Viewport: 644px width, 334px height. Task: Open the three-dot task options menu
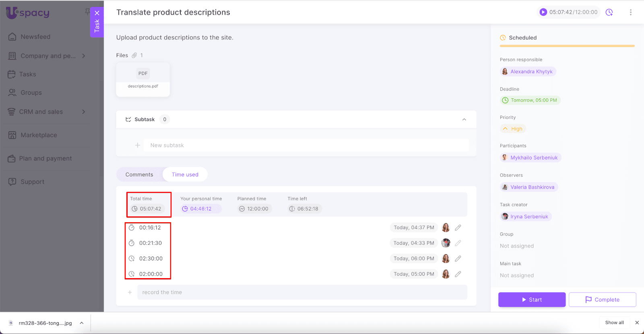[x=630, y=12]
